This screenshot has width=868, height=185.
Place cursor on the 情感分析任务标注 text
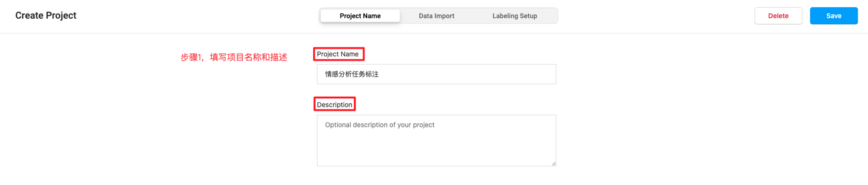click(352, 74)
